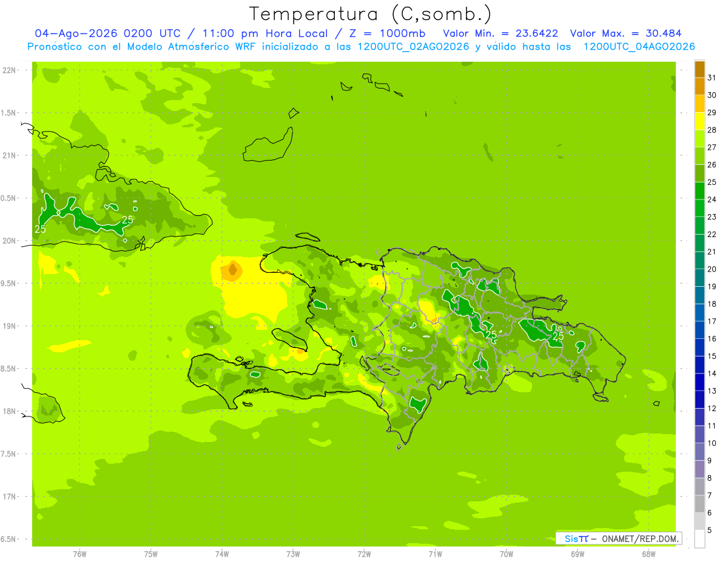728x562 pixels.
Task: Click the colorbar label "15"
Action: coord(712,356)
